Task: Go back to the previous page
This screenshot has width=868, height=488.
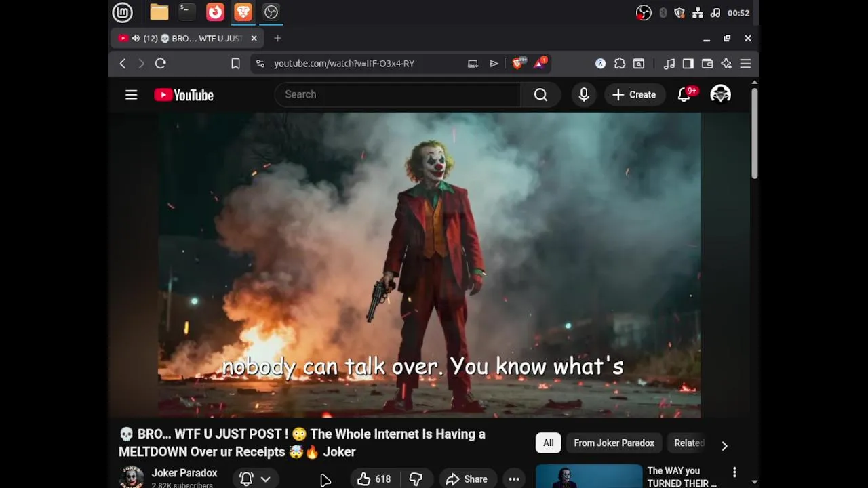Action: point(123,64)
